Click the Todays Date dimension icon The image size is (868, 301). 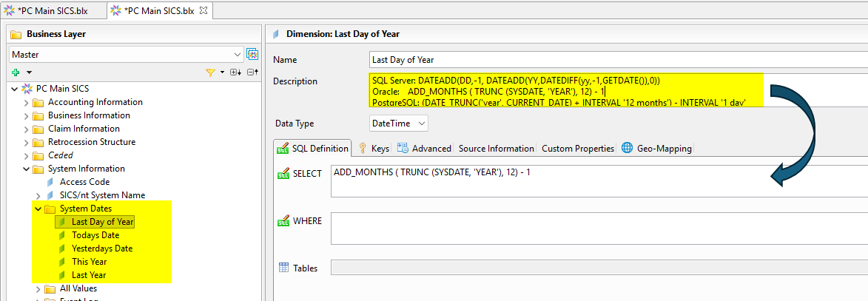pyautogui.click(x=62, y=235)
